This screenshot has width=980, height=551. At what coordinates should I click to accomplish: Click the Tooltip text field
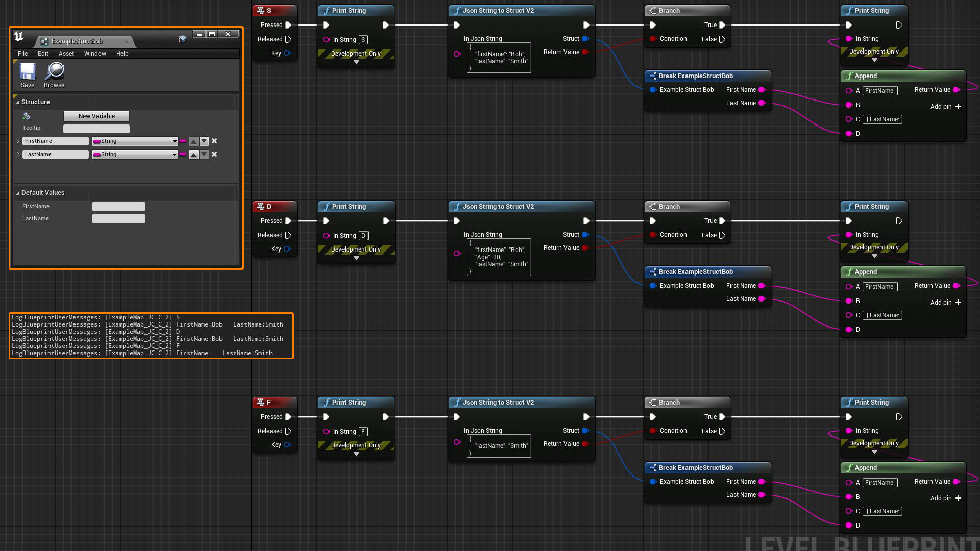point(96,129)
